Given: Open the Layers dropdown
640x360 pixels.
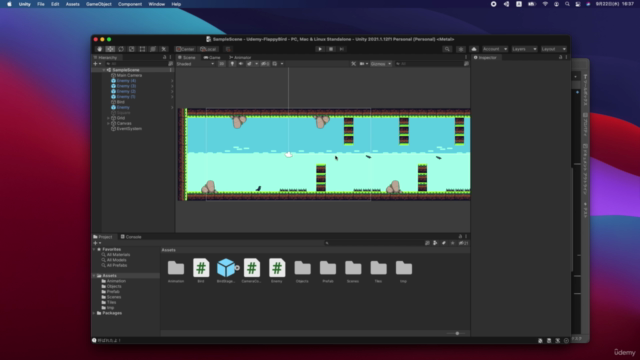Looking at the screenshot, I should tap(524, 49).
